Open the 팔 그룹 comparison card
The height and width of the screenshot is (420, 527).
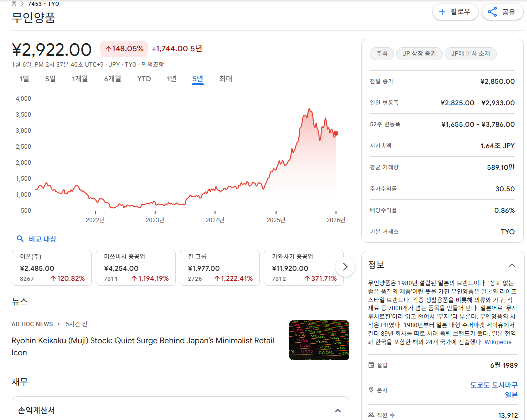[220, 268]
